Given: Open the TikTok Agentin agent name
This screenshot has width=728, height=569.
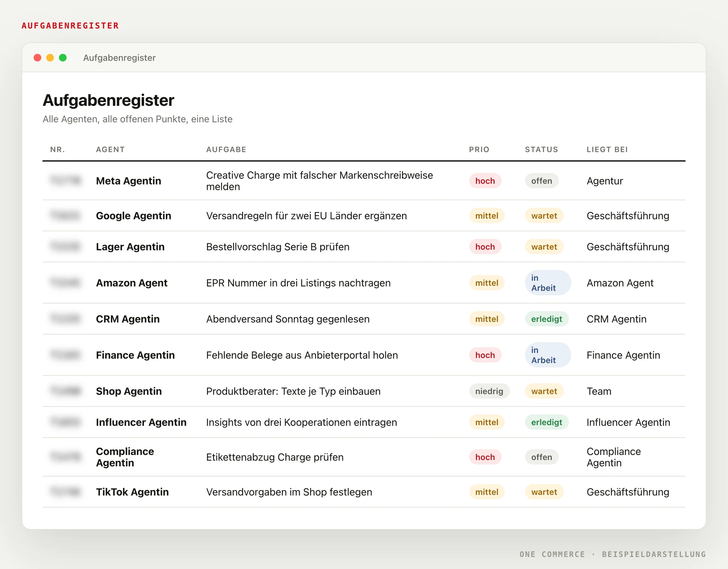Looking at the screenshot, I should (x=132, y=492).
